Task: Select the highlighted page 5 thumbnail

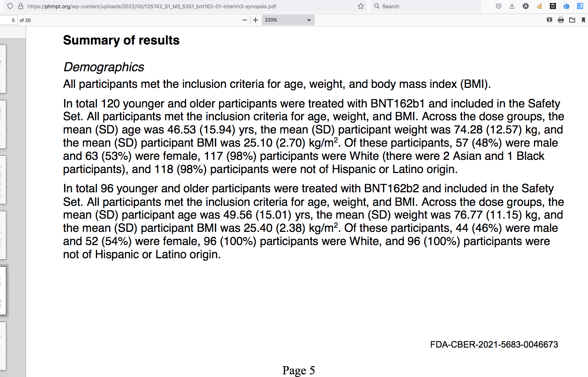Action: [3, 291]
